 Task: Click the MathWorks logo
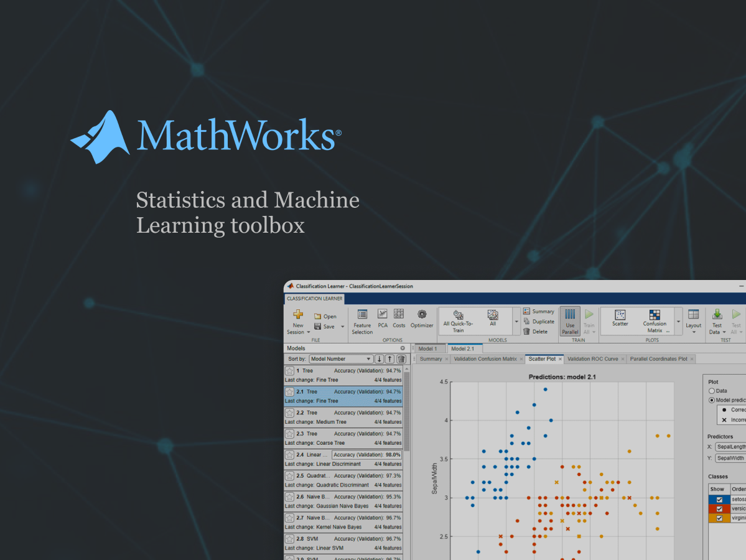205,137
